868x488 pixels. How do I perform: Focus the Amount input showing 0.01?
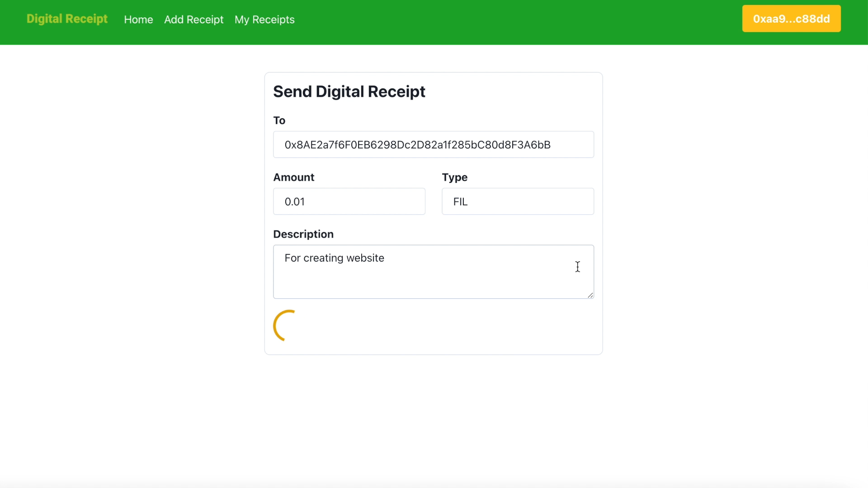349,202
